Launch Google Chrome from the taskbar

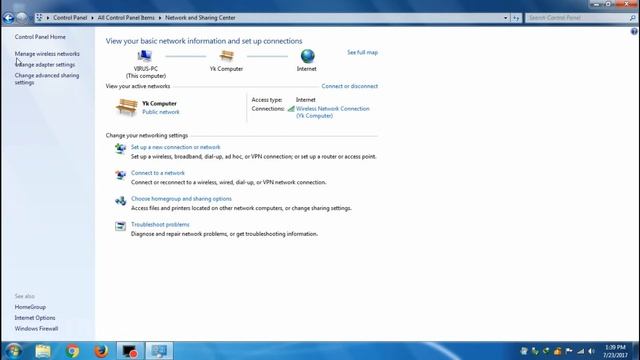coord(72,351)
